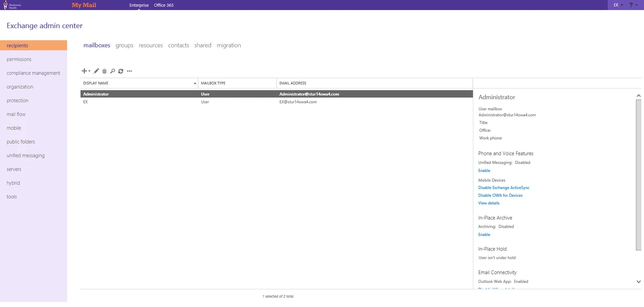Open the Help question mark menu
The image size is (644, 307).
coord(633,5)
